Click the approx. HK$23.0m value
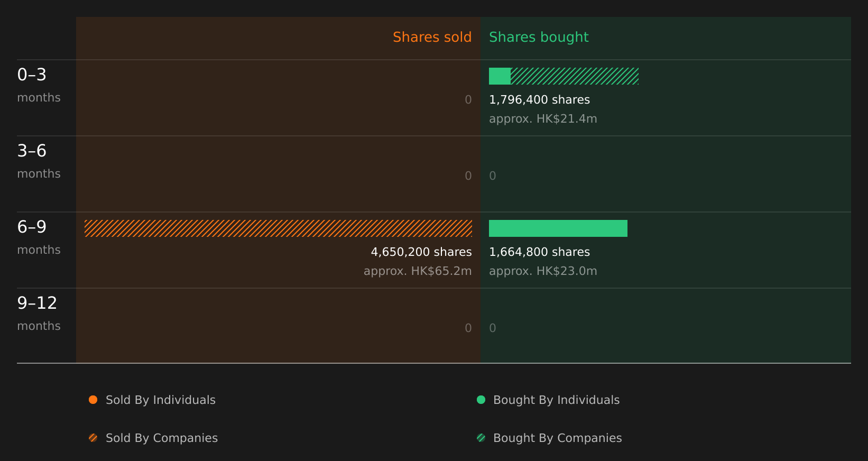Viewport: 868px width, 461px height. pos(543,271)
